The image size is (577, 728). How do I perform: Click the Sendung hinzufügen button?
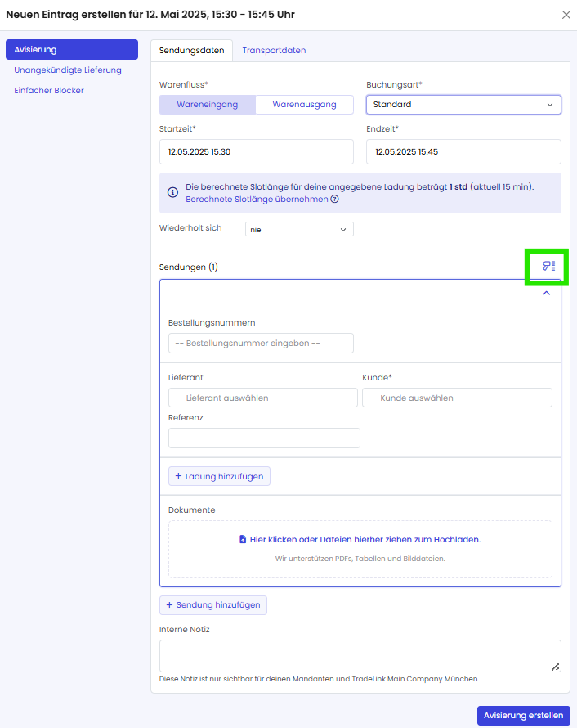click(x=213, y=605)
